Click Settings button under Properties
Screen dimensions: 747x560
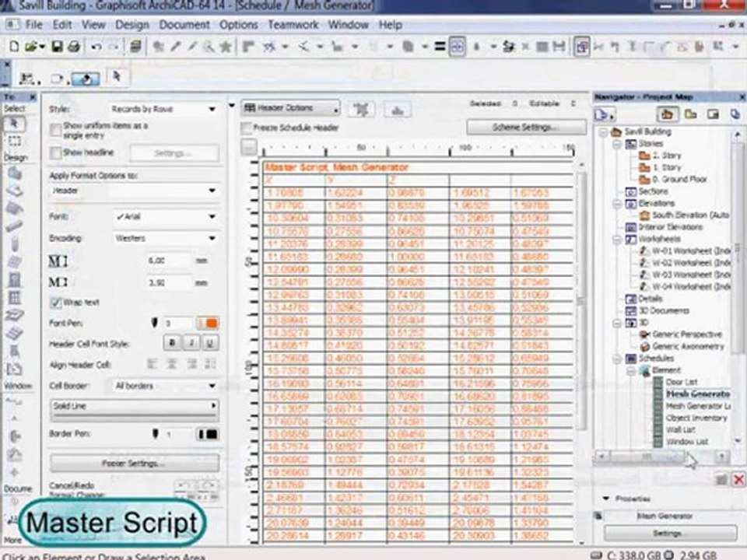[x=670, y=533]
